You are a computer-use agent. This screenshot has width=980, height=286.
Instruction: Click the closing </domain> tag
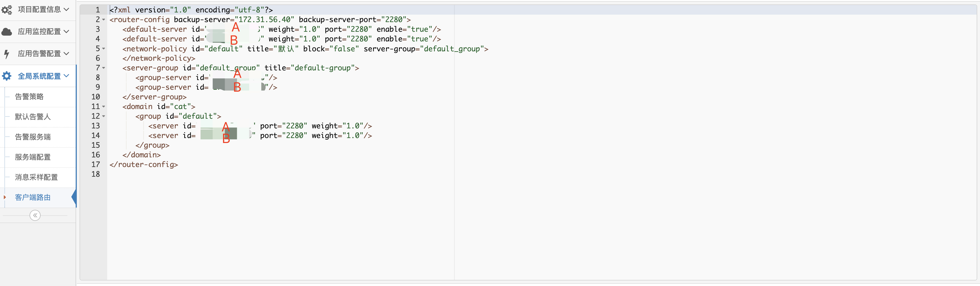[x=141, y=155]
